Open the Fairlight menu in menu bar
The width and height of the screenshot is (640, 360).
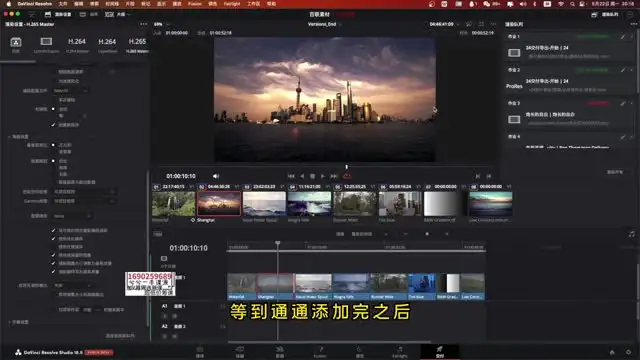232,4
